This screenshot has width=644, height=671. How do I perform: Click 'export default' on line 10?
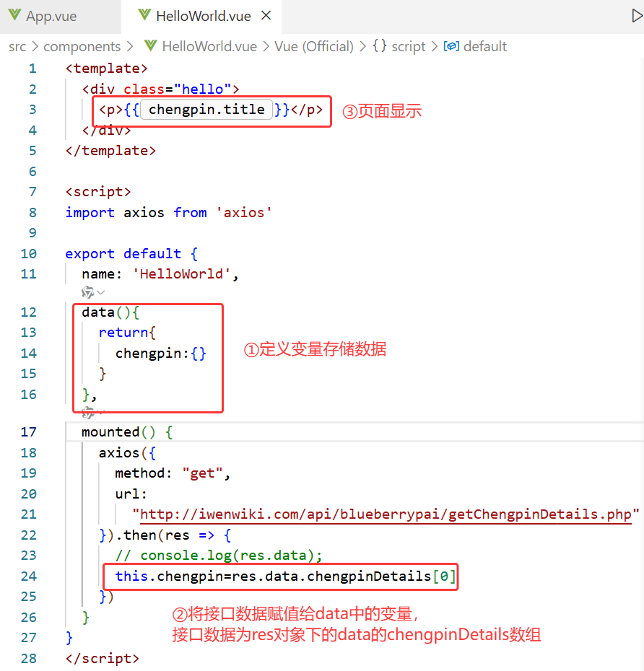coord(123,254)
